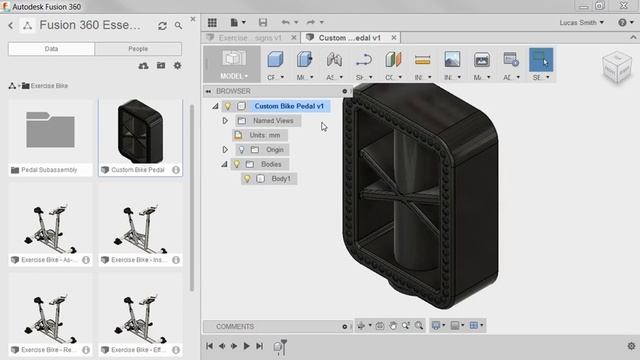Expand the Named Views folder
This screenshot has height=360, width=640.
pos(225,121)
